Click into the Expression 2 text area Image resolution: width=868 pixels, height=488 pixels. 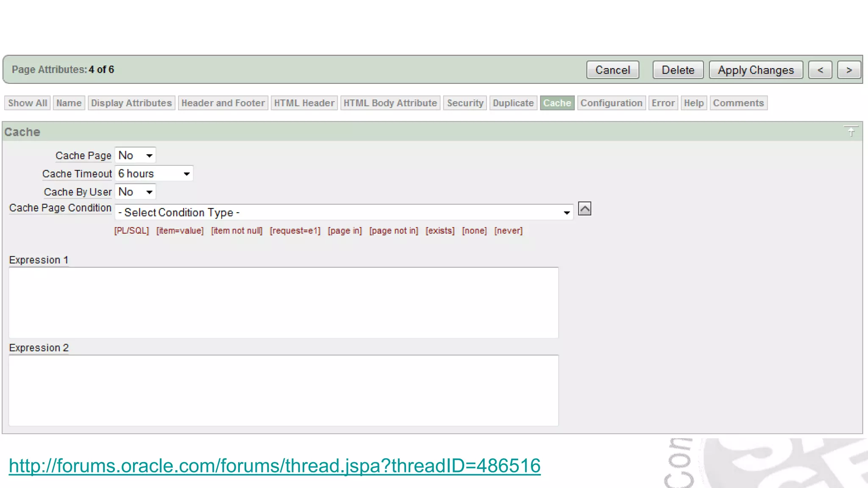coord(284,390)
